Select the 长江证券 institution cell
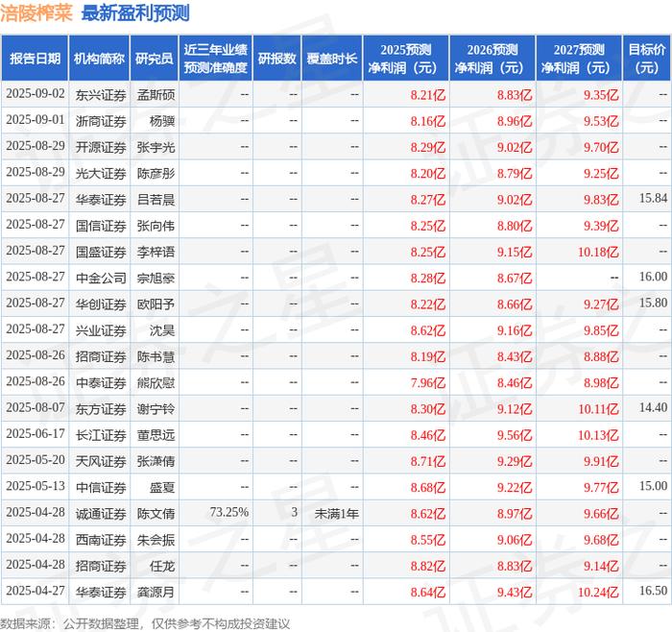Screen dimensions: 672x632 pos(101,435)
